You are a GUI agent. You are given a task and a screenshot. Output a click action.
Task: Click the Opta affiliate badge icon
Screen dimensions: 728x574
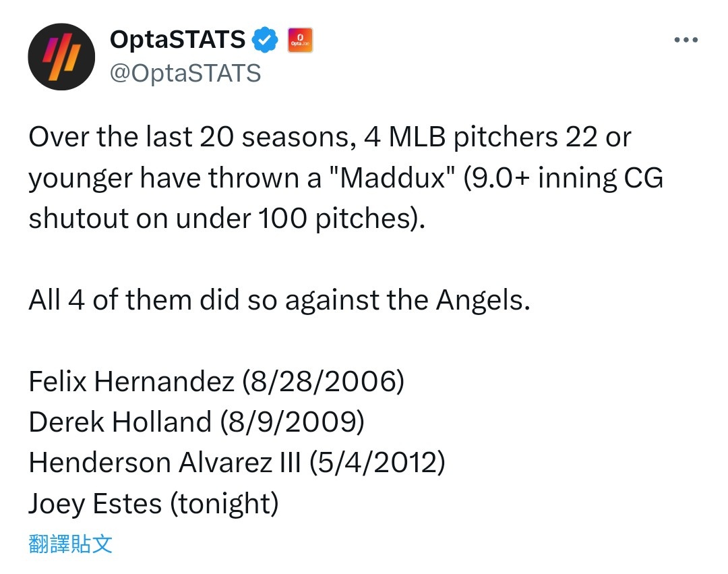click(299, 40)
